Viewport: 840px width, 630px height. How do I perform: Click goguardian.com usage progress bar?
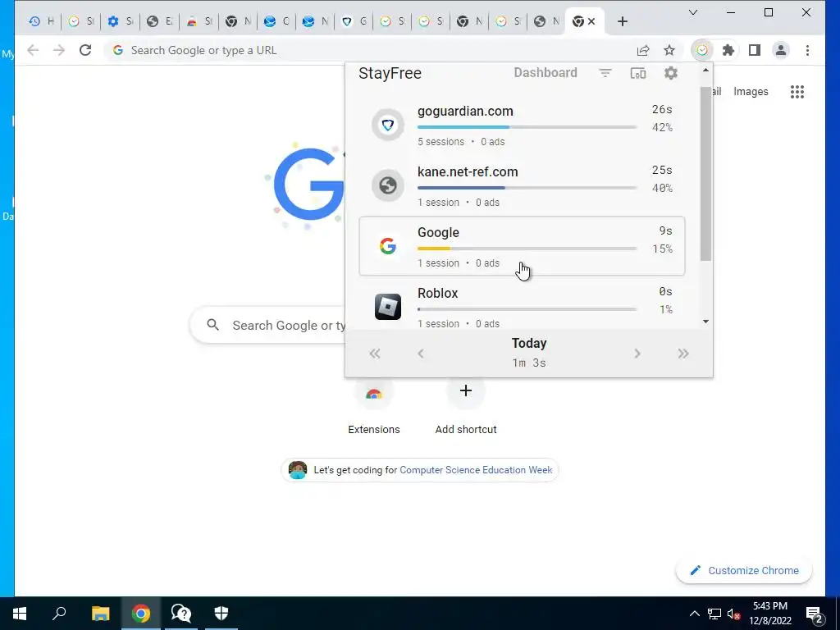coord(527,127)
